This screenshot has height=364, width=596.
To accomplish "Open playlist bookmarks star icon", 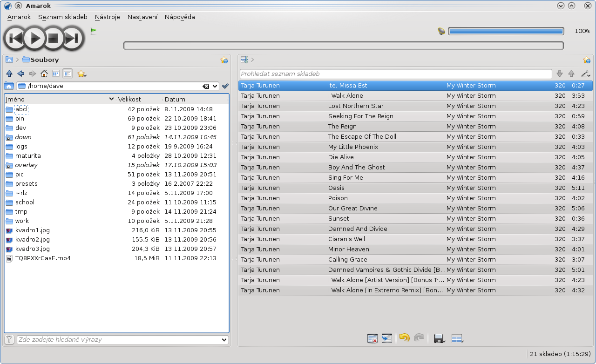I will (x=587, y=60).
